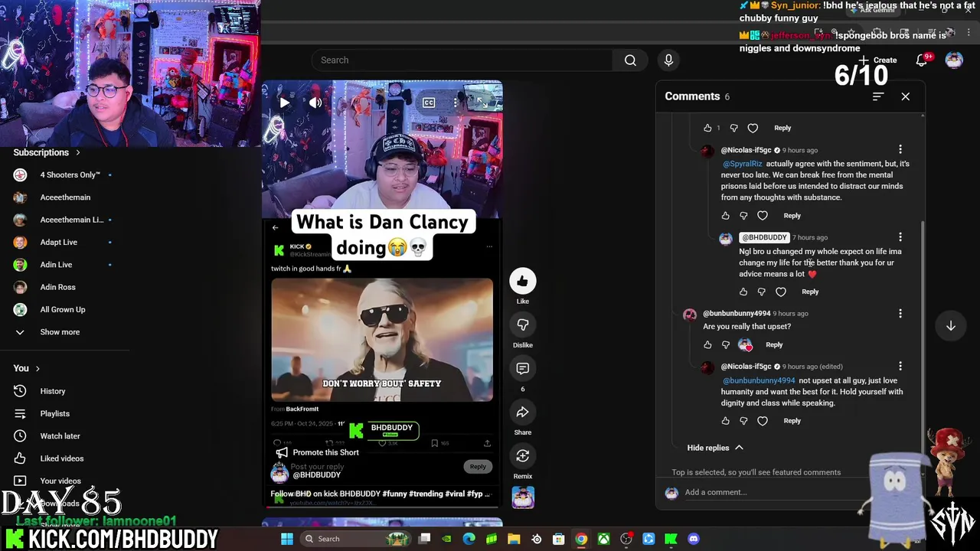Screen dimensions: 980x551
Task: Toggle closed captions on the Short
Action: [429, 103]
